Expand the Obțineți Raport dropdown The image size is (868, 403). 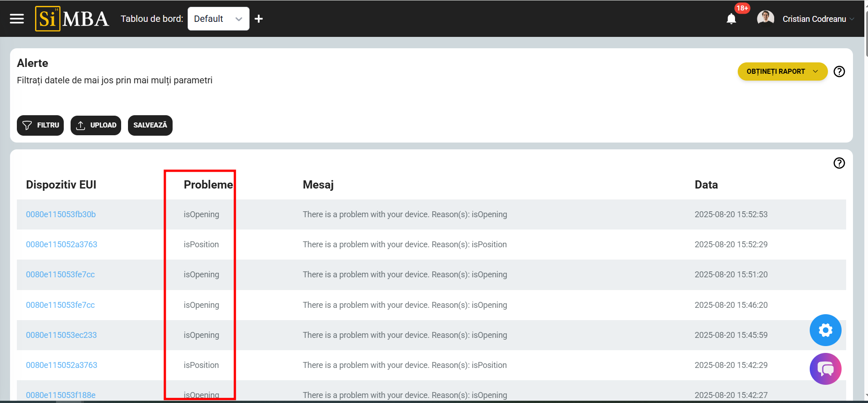pos(782,71)
